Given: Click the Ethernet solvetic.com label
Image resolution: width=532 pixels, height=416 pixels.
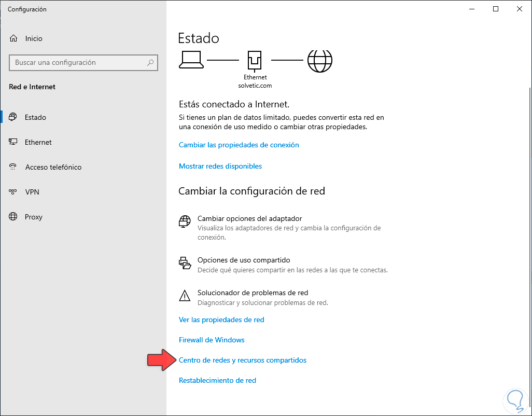Looking at the screenshot, I should 255,81.
